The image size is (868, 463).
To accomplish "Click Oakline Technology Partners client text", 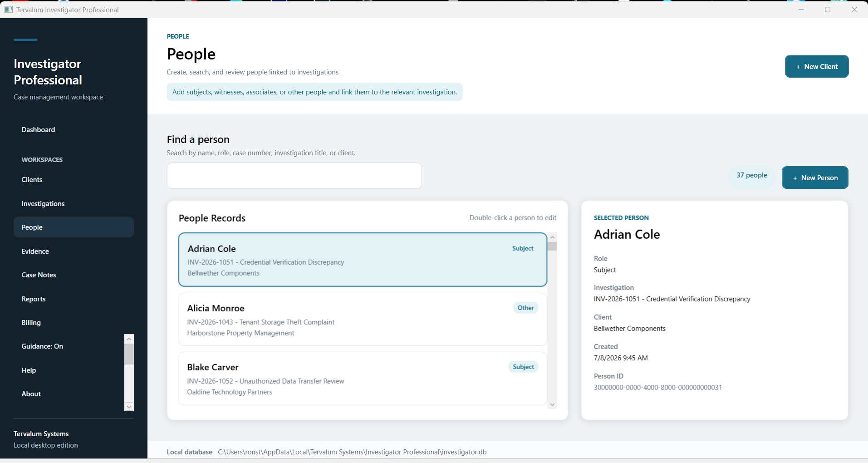I will pyautogui.click(x=230, y=392).
